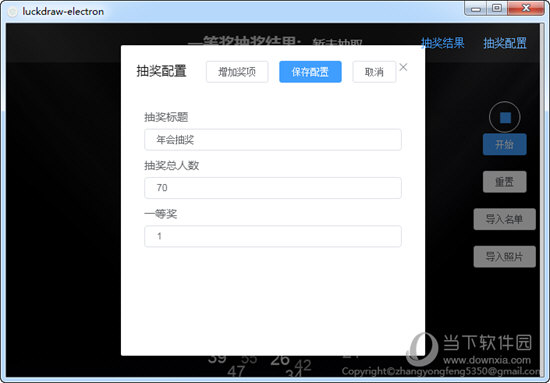The height and width of the screenshot is (383, 550).
Task: Cancel the dialog with 取消 button
Action: coord(374,72)
